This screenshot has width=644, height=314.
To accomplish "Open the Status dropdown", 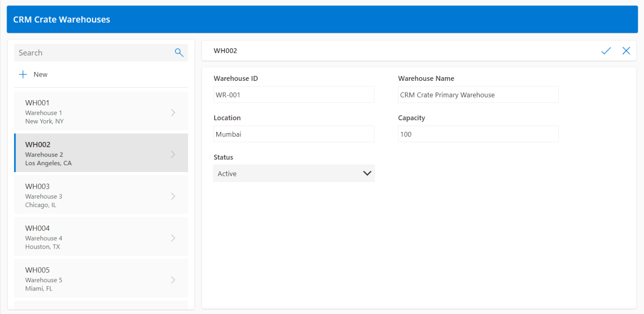I will click(x=293, y=173).
